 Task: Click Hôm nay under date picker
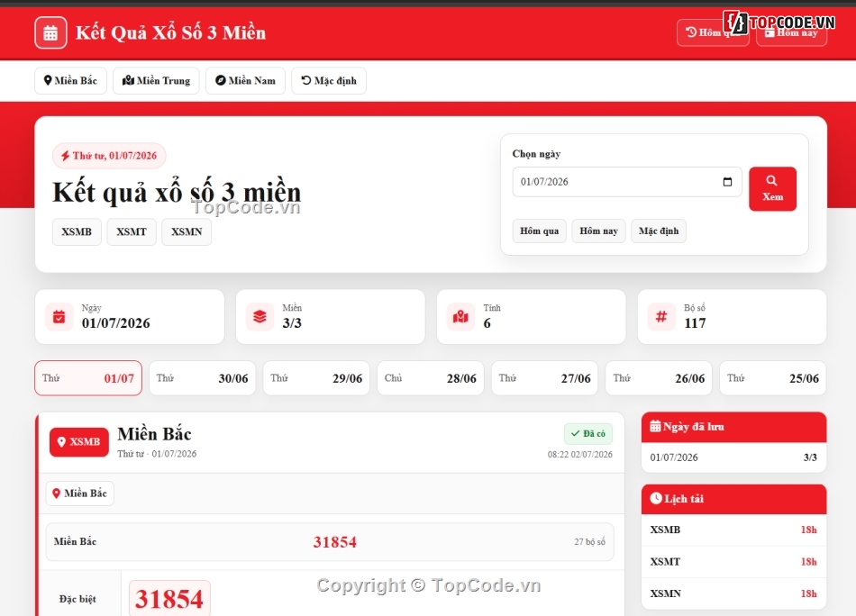pos(599,231)
